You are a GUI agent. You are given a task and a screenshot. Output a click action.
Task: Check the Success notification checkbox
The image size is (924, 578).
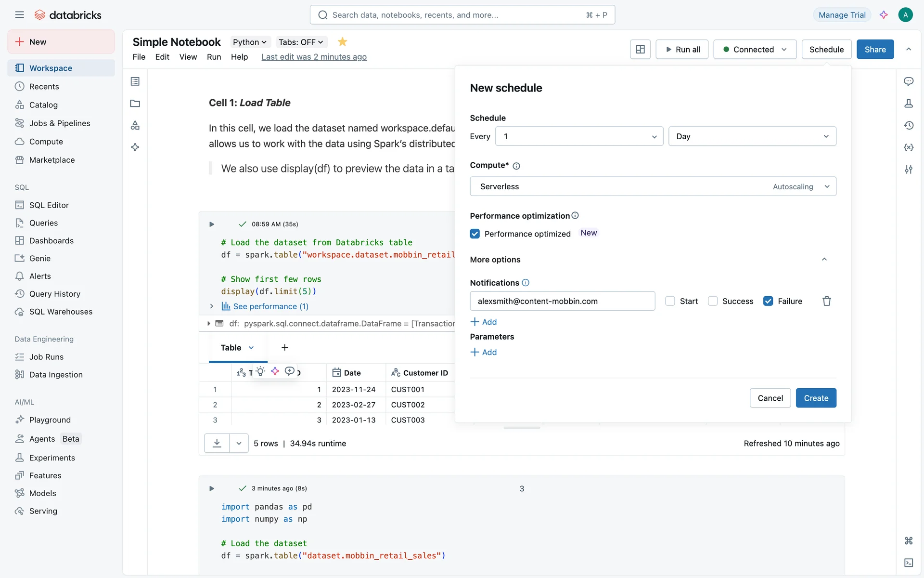pyautogui.click(x=713, y=301)
